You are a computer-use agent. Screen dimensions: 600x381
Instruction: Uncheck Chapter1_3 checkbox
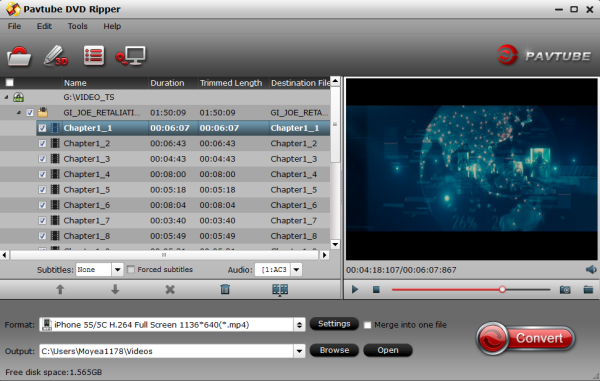click(42, 159)
